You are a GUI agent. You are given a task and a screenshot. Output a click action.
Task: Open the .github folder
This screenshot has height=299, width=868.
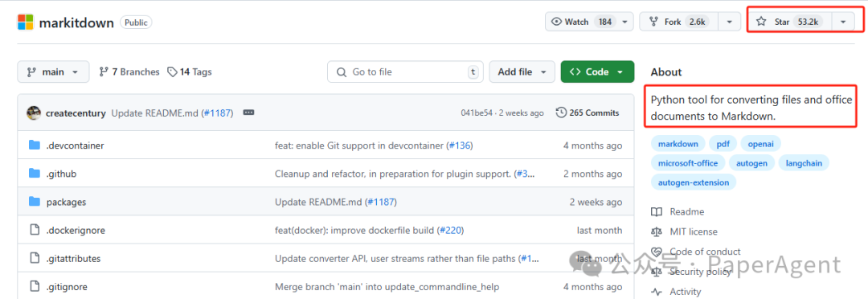[61, 174]
